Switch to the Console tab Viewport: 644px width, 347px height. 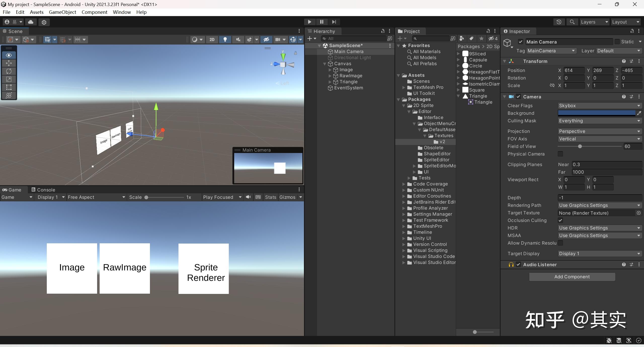(43, 190)
